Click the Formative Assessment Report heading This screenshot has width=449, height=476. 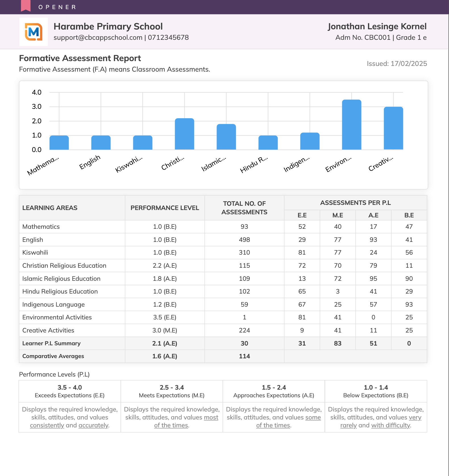[80, 58]
